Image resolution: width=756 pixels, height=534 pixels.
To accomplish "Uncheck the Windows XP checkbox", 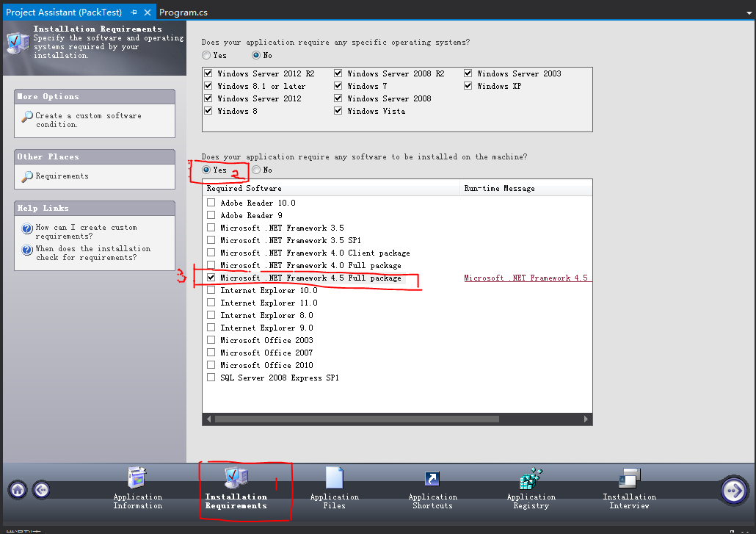I will (468, 85).
